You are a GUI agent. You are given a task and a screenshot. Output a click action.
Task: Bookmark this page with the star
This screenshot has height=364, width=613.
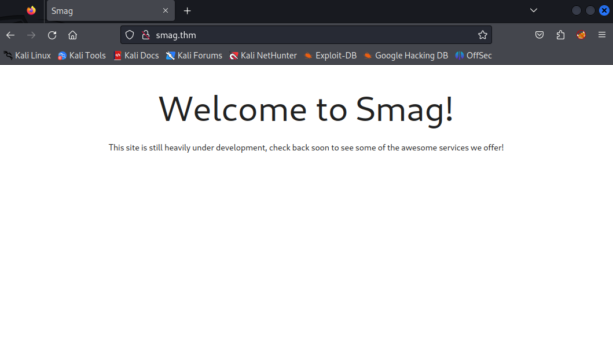[482, 35]
